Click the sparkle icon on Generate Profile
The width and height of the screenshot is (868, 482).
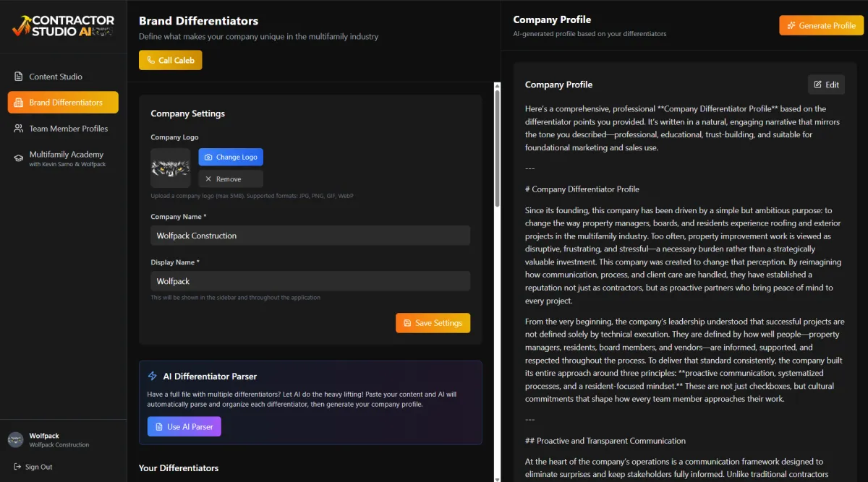pyautogui.click(x=791, y=25)
